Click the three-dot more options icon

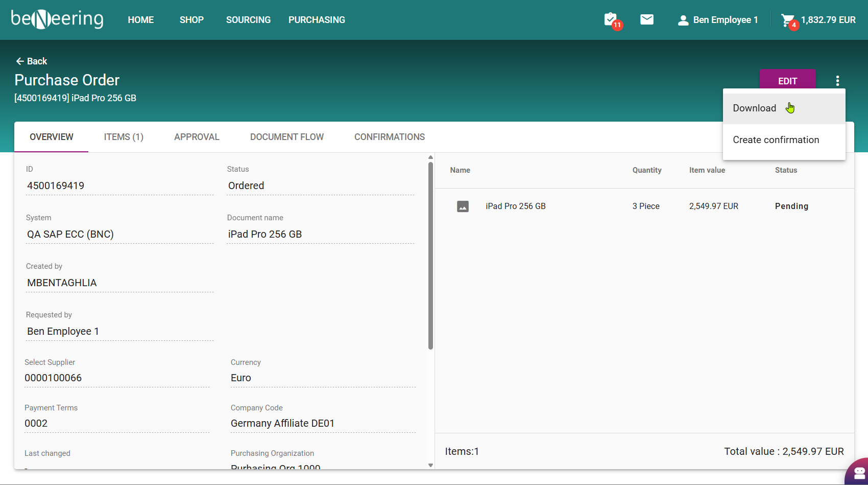click(837, 81)
